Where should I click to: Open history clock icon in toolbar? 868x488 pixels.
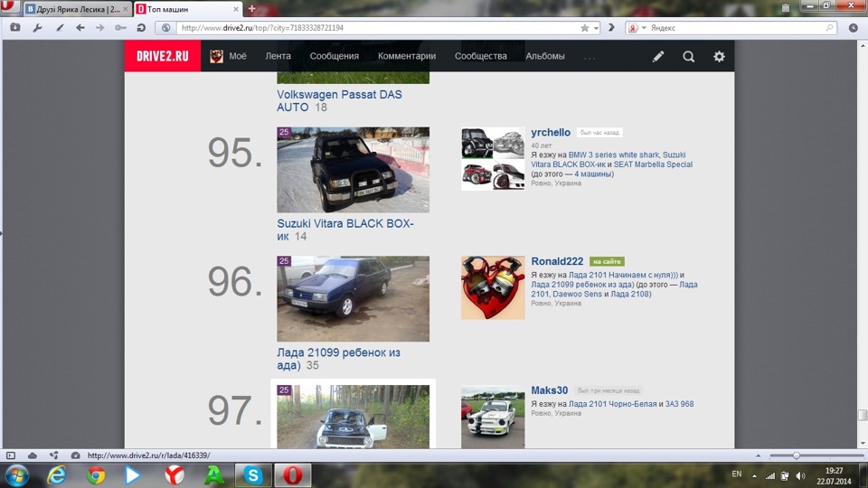pos(853,28)
